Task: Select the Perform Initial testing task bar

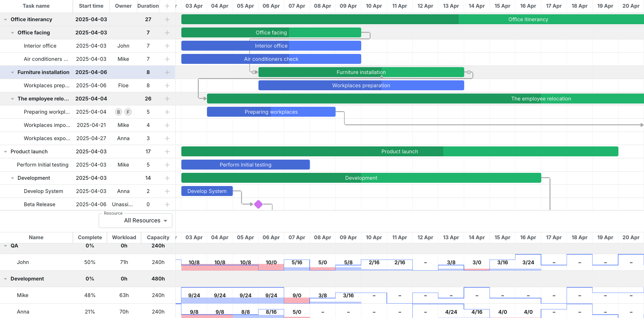Action: pos(245,165)
